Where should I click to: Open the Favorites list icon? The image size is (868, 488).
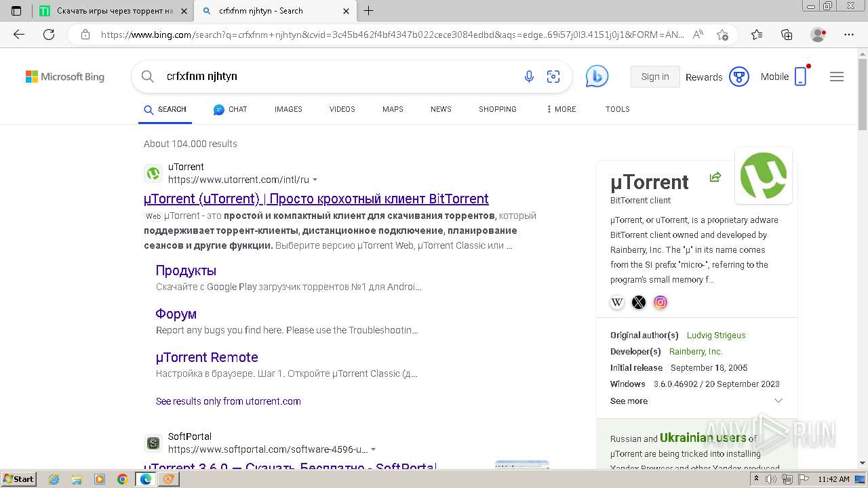(x=757, y=35)
